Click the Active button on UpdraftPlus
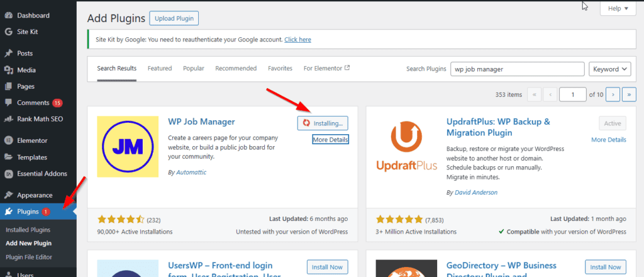Screen dimensions: 644x277 (x=613, y=123)
